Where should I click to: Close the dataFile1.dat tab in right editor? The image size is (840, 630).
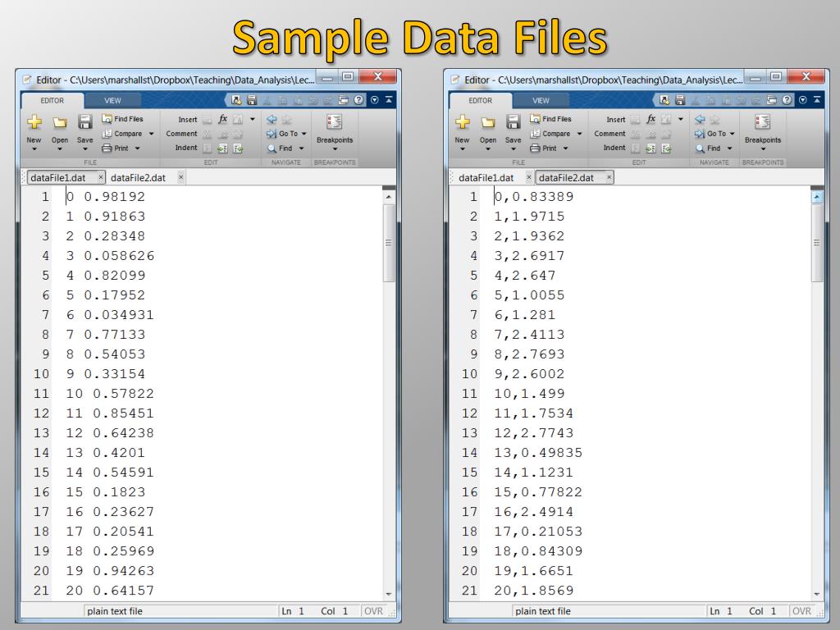[x=528, y=177]
